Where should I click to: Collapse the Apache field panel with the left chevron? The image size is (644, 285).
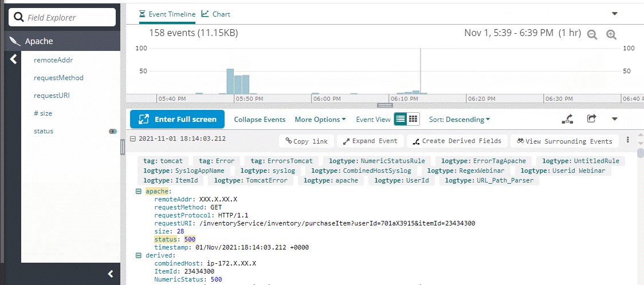click(14, 59)
